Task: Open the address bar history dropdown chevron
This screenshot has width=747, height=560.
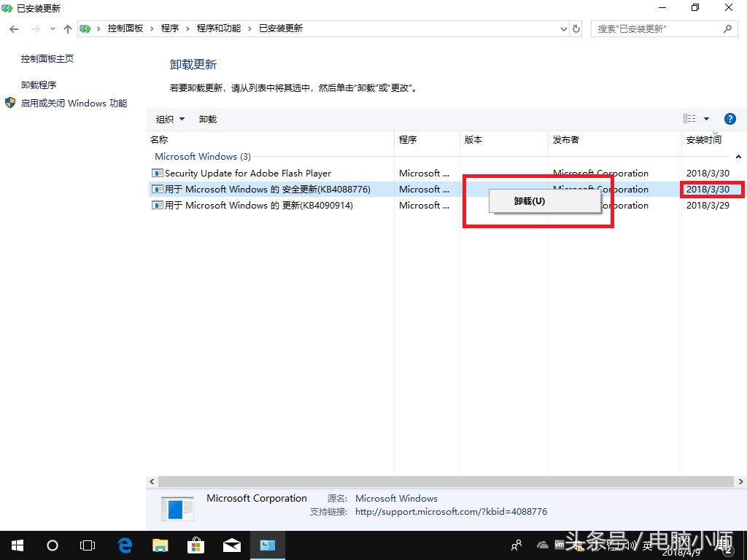Action: point(565,28)
